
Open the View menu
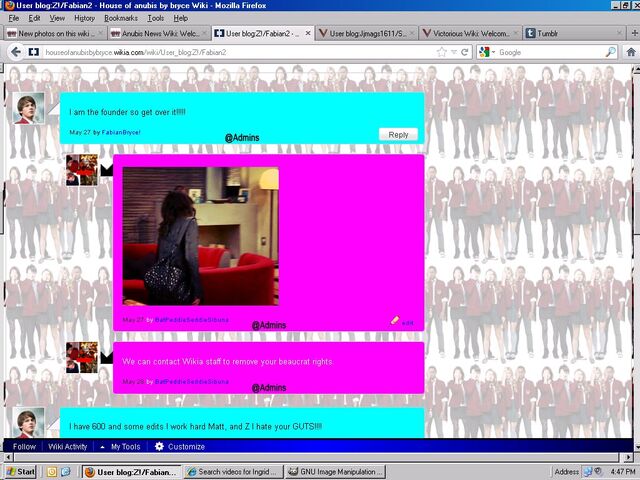tap(57, 18)
